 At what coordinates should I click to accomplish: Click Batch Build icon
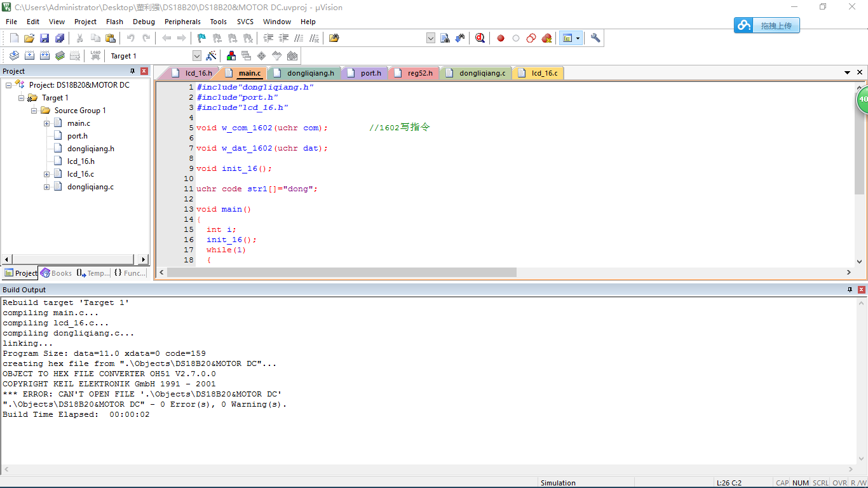click(x=60, y=56)
